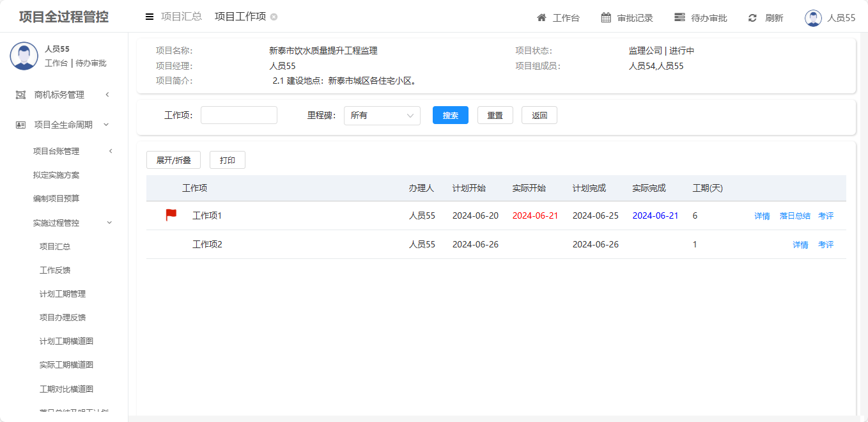Click the 人员55 avatar in top bar
The height and width of the screenshot is (422, 868).
(813, 18)
